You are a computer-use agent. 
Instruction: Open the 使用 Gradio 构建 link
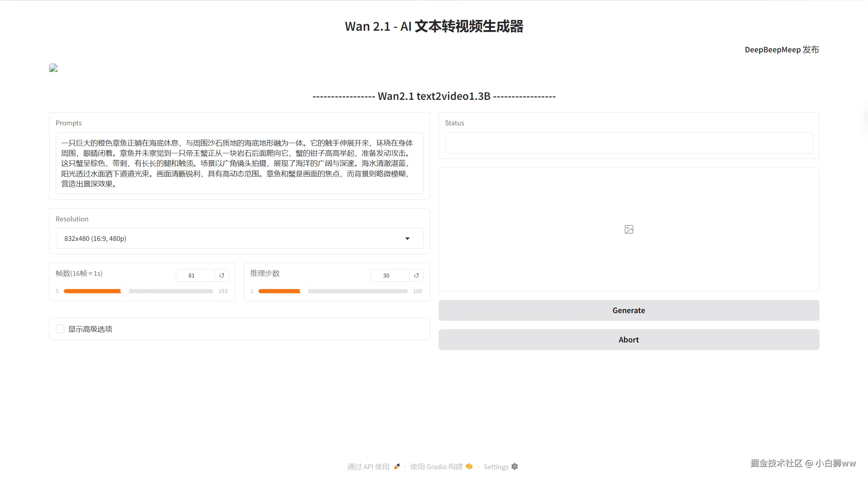(x=436, y=467)
